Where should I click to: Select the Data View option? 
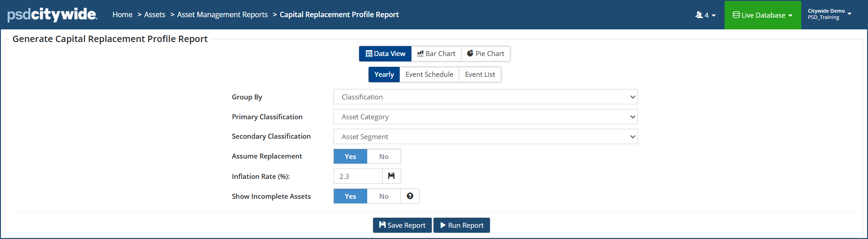coord(385,54)
